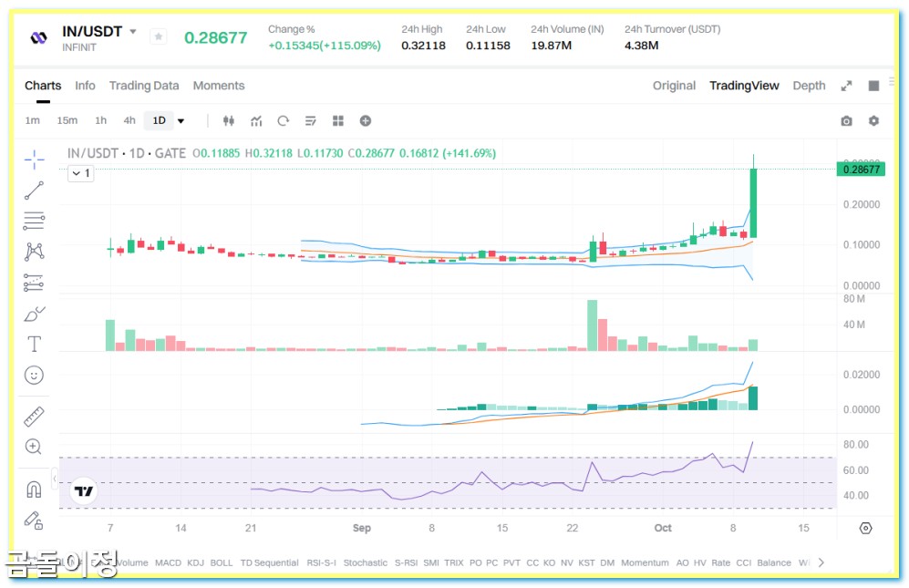Toggle the Balance indicator
909x588 pixels.
coord(774,562)
